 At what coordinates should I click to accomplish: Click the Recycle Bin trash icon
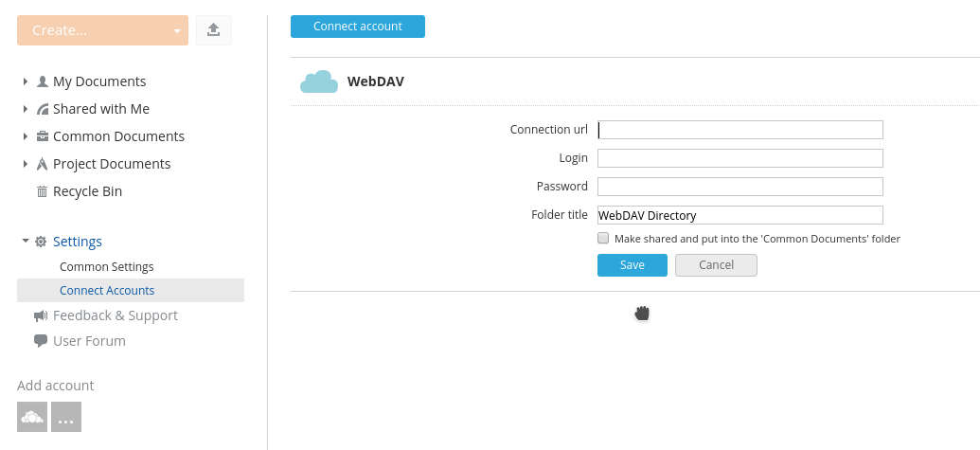click(x=42, y=191)
